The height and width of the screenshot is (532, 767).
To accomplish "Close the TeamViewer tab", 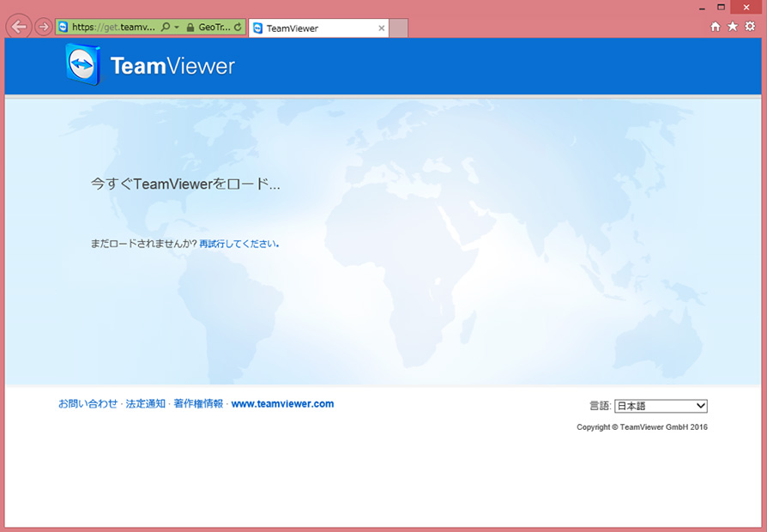I will point(382,28).
